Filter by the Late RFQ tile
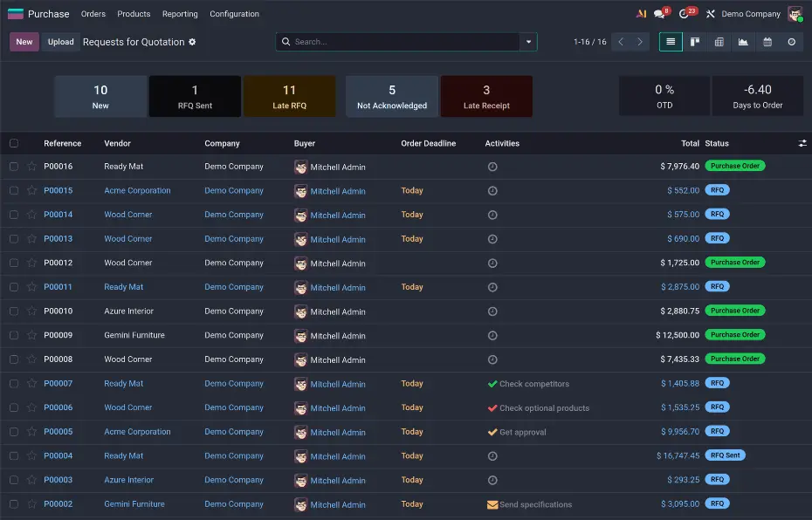This screenshot has height=520, width=812. pyautogui.click(x=289, y=96)
